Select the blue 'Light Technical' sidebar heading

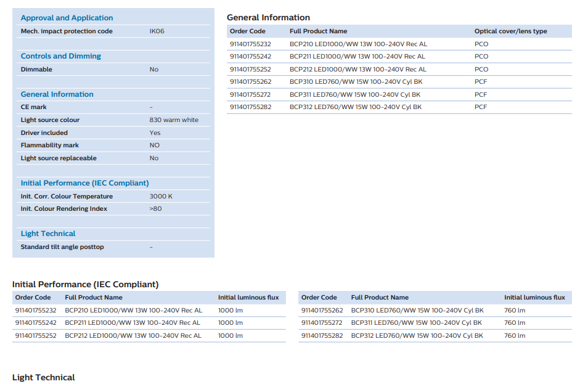[x=48, y=234]
